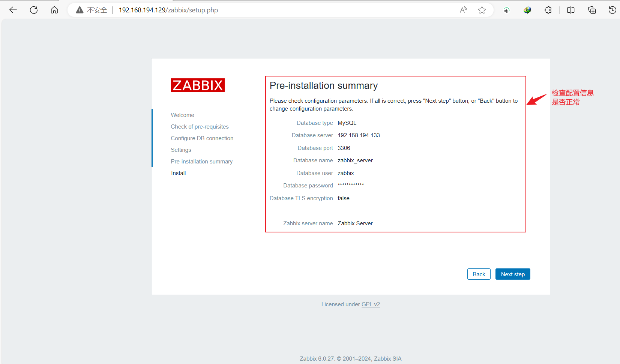Add page to favorites star icon
This screenshot has height=364, width=620.
tap(482, 10)
